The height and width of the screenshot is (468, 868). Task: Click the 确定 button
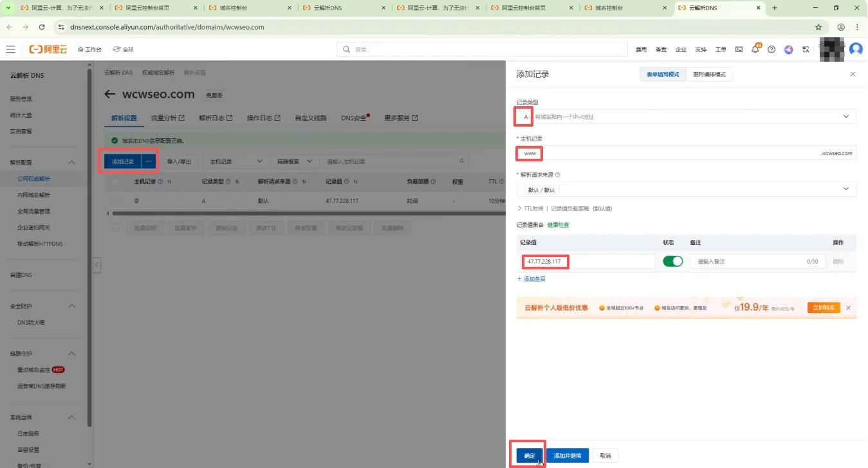529,456
